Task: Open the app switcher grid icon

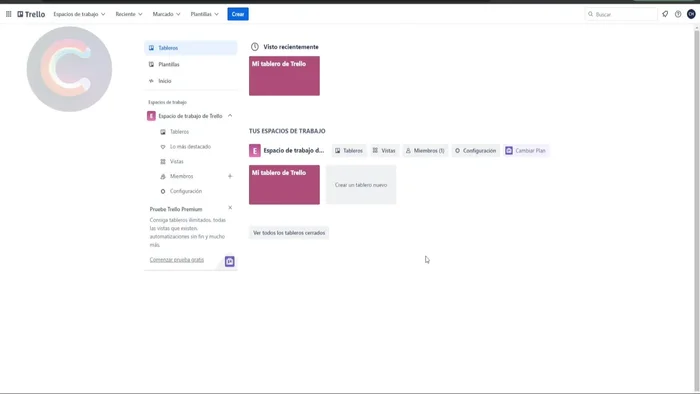Action: 8,14
